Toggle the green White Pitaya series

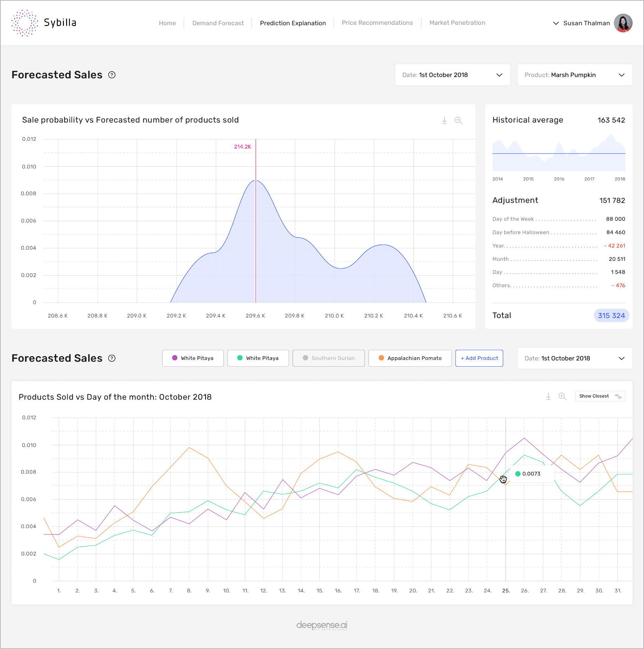(258, 358)
